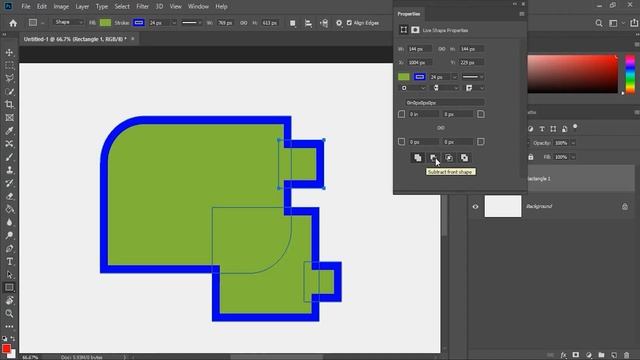Select the History Brush tool
Image resolution: width=640 pixels, height=360 pixels.
(x=9, y=183)
